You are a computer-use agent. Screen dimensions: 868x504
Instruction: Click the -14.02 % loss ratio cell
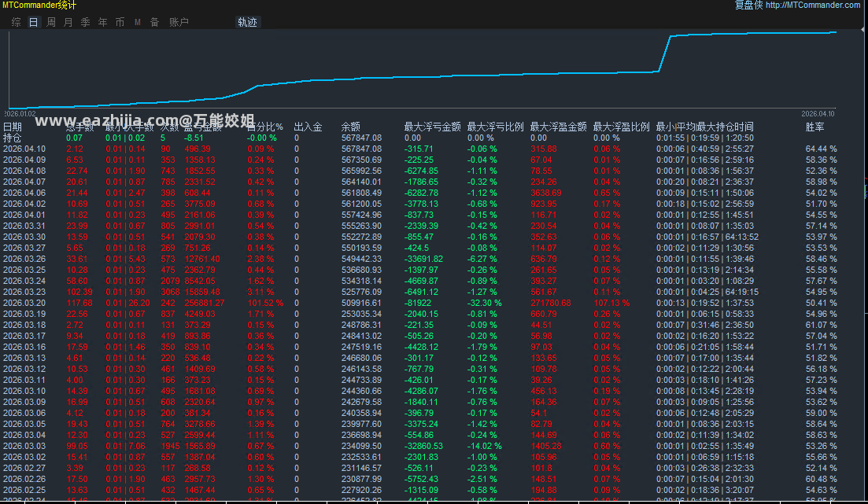click(x=485, y=446)
